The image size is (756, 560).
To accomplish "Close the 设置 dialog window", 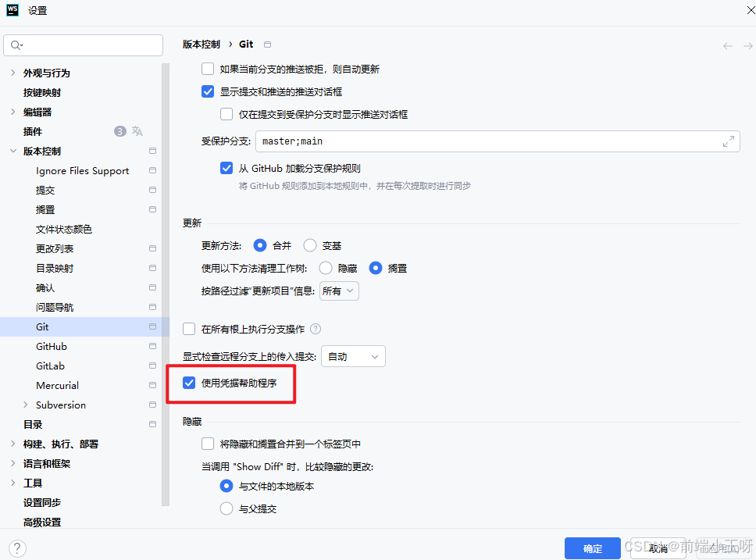I will tap(751, 10).
